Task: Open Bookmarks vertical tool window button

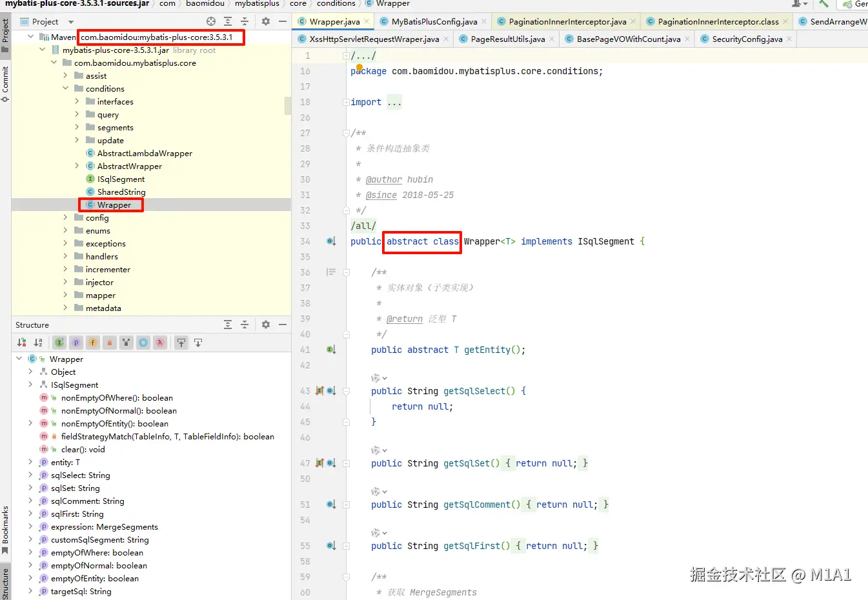Action: click(x=5, y=530)
